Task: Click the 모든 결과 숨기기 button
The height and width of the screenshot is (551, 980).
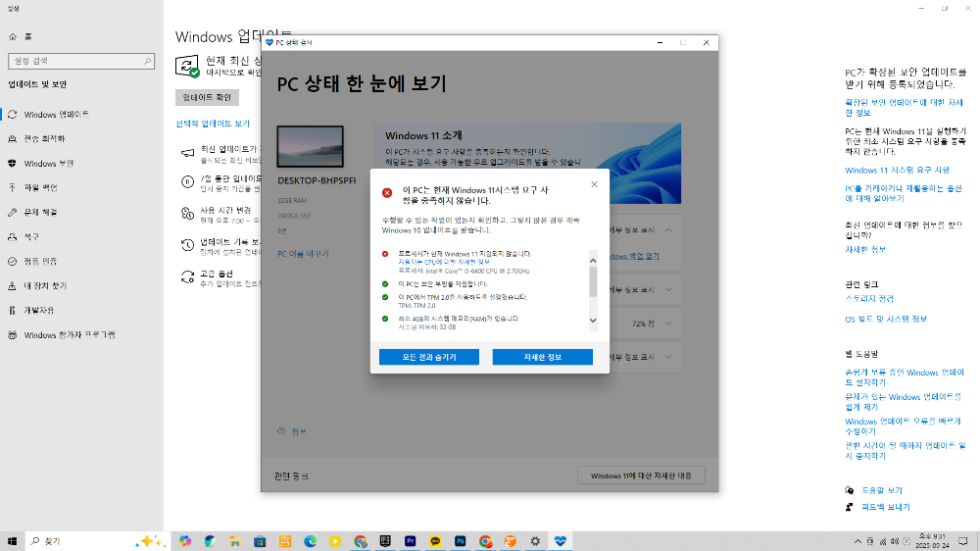Action: (x=429, y=357)
